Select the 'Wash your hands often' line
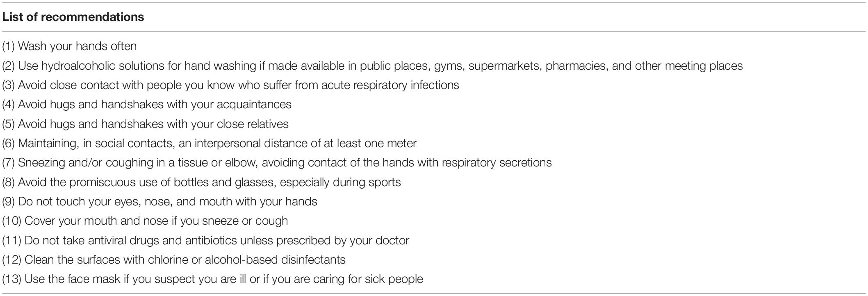 tap(70, 46)
